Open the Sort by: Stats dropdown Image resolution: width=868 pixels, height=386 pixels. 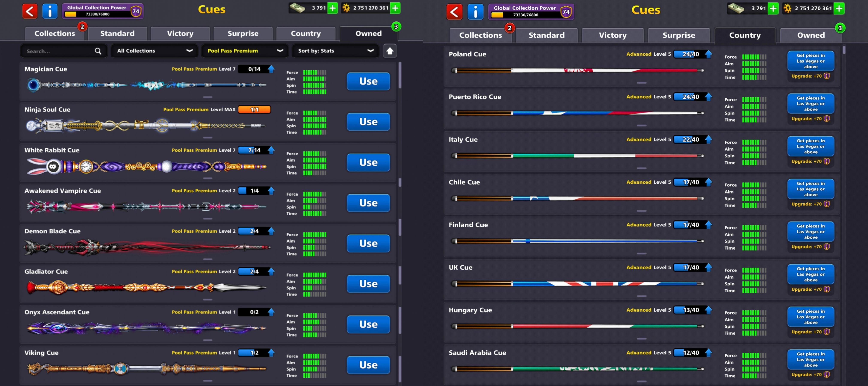pyautogui.click(x=335, y=51)
